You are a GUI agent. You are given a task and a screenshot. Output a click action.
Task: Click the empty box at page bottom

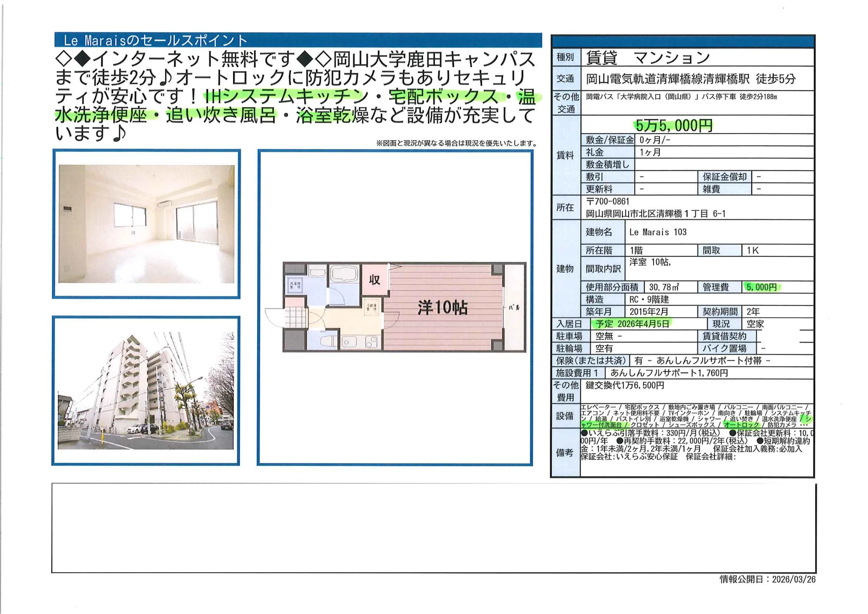point(434,528)
